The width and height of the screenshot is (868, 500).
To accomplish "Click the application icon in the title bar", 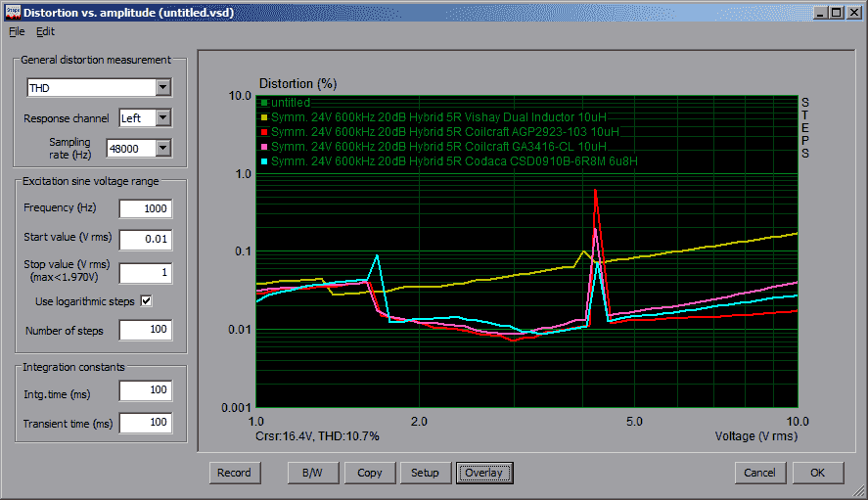I will 12,13.
